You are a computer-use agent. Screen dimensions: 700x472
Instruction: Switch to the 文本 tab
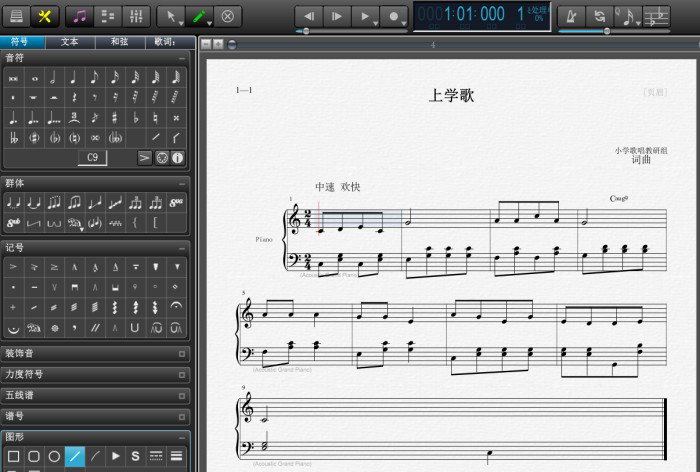pos(69,42)
